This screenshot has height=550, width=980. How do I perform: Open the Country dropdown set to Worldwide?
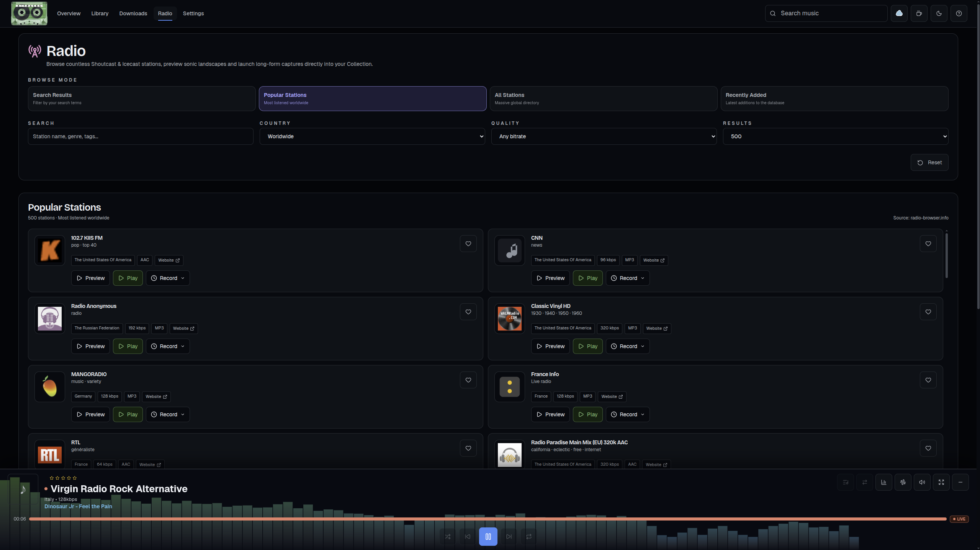point(372,136)
